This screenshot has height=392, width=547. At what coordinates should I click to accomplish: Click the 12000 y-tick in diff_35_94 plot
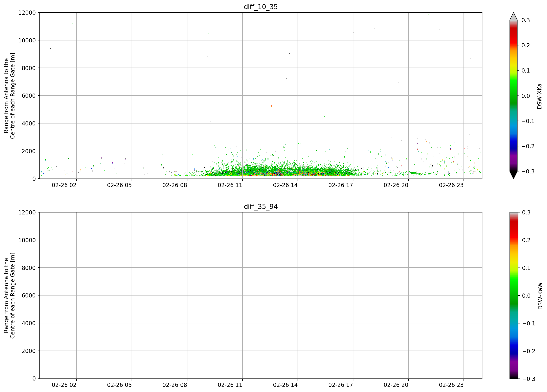coord(27,212)
